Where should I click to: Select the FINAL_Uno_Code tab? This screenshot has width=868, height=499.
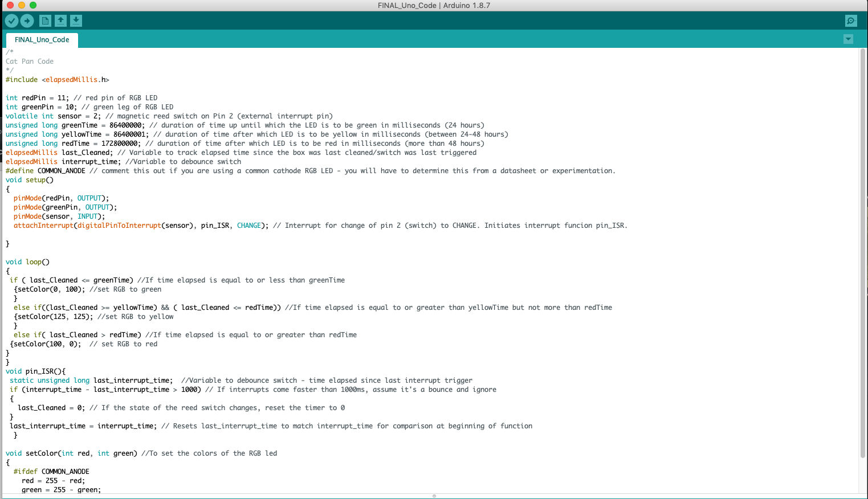pyautogui.click(x=42, y=40)
